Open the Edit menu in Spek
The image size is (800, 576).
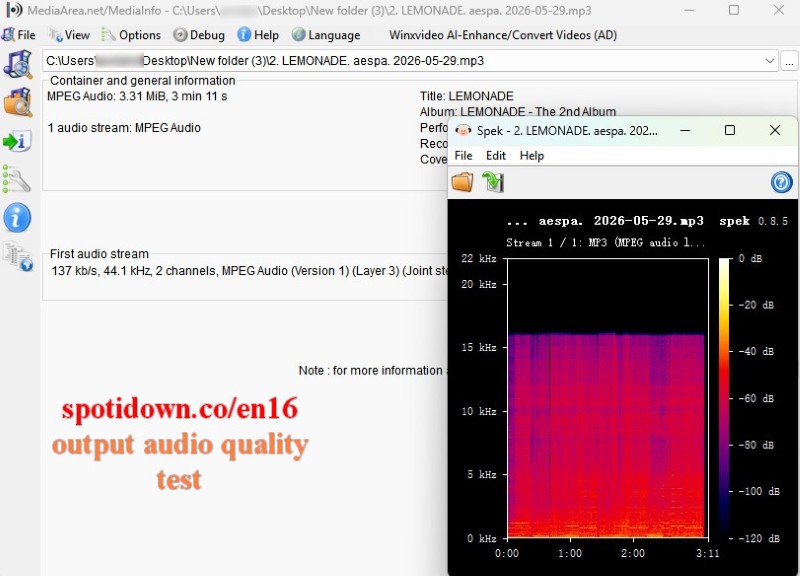[495, 156]
